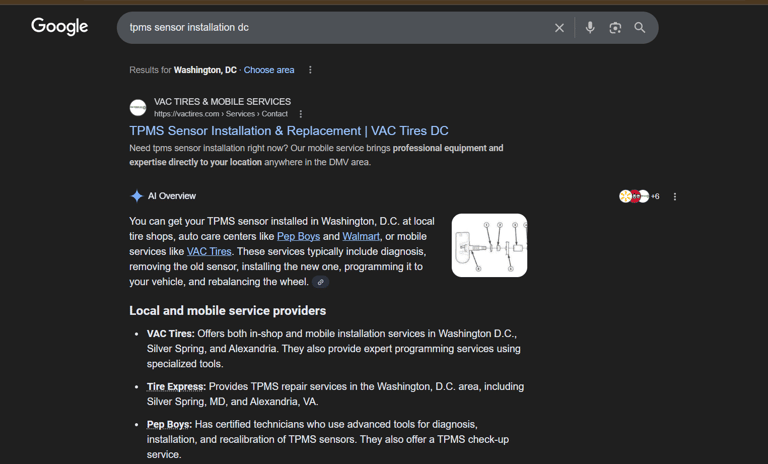Click the 'Washington, DC' location text
The height and width of the screenshot is (464, 768).
click(205, 70)
